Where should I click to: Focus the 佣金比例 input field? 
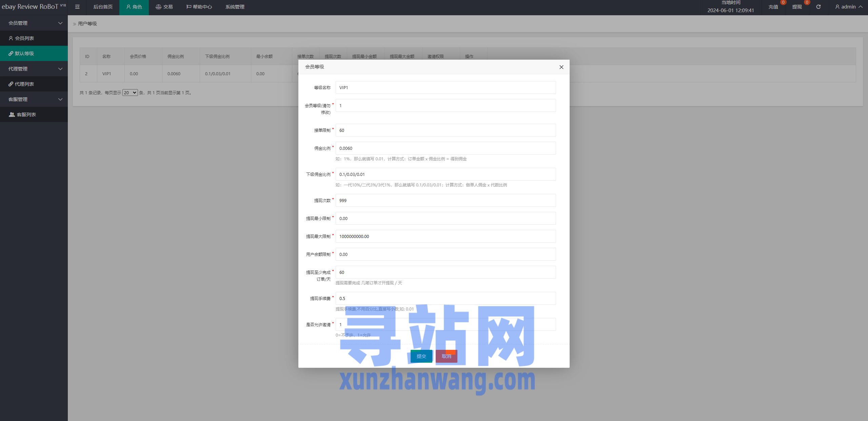pyautogui.click(x=446, y=148)
